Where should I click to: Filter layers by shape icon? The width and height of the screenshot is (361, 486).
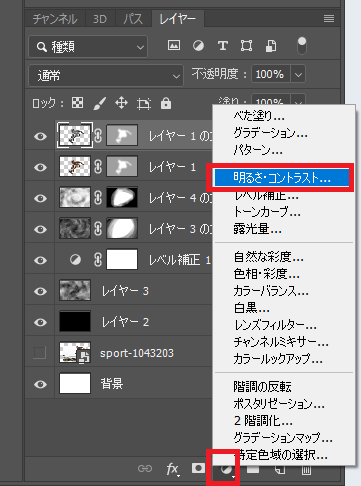pyautogui.click(x=246, y=46)
